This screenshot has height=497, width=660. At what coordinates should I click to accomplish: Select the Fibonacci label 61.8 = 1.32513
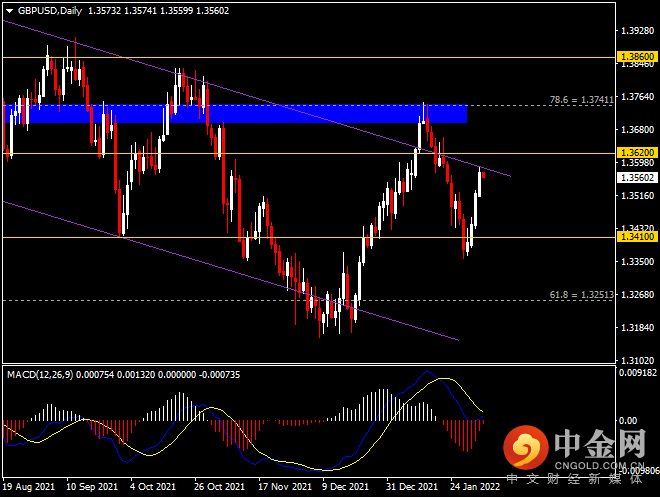pos(581,295)
